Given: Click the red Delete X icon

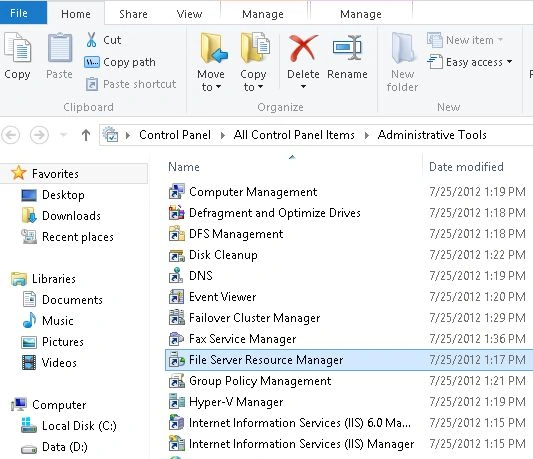Looking at the screenshot, I should pos(303,49).
